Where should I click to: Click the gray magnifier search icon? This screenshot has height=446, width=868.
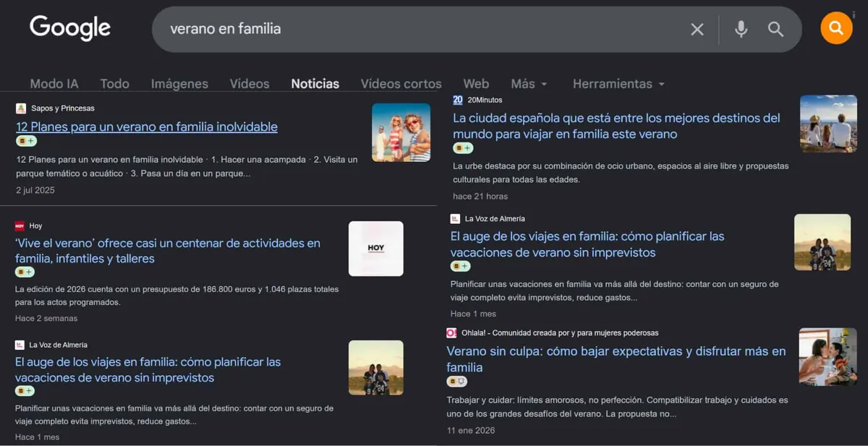[x=776, y=29]
